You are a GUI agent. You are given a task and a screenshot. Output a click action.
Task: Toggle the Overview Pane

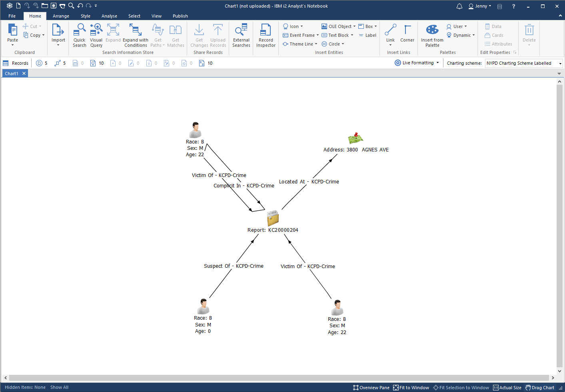tap(371, 388)
